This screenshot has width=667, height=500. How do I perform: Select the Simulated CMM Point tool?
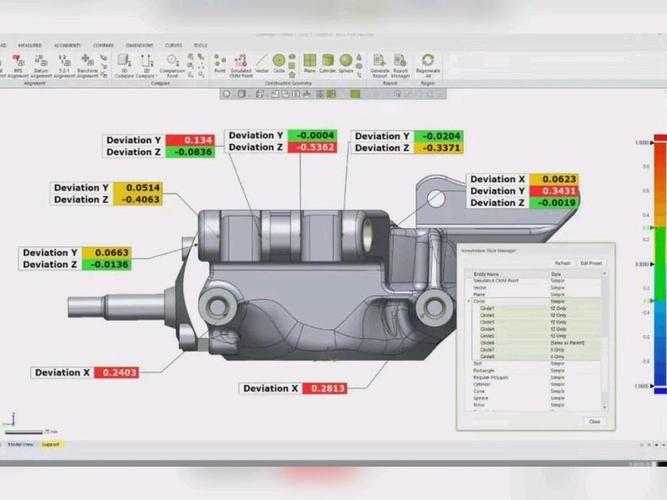pyautogui.click(x=241, y=66)
